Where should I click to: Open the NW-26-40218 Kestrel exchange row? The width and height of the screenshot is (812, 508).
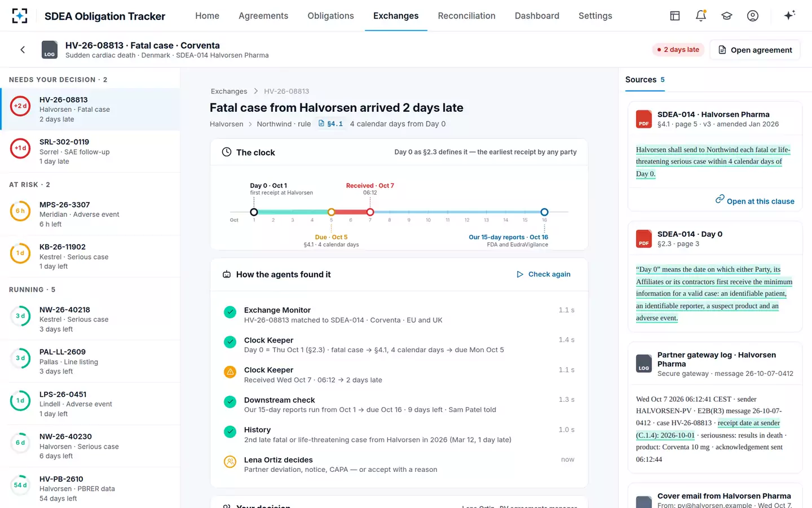coord(90,319)
